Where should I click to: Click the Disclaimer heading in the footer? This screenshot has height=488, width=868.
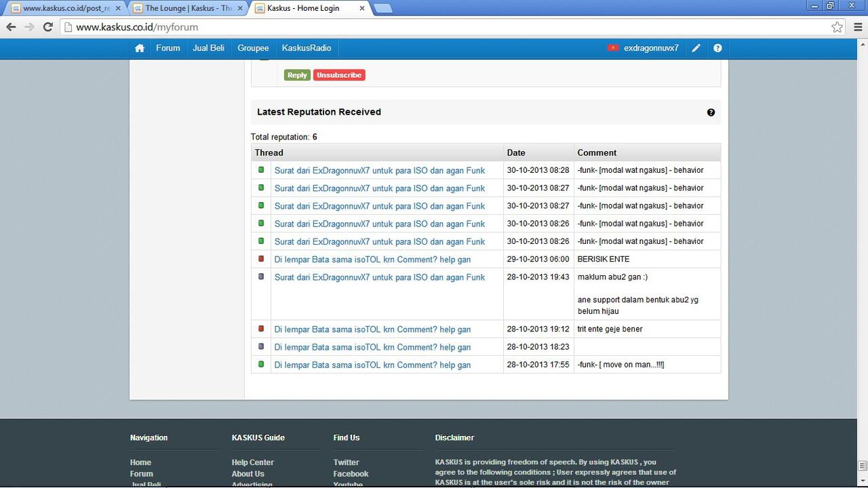[x=454, y=438]
